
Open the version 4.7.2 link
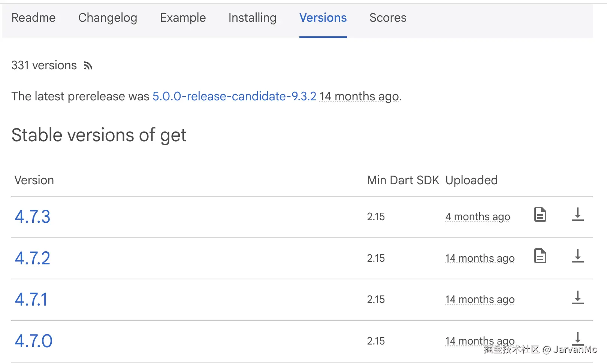coord(33,258)
